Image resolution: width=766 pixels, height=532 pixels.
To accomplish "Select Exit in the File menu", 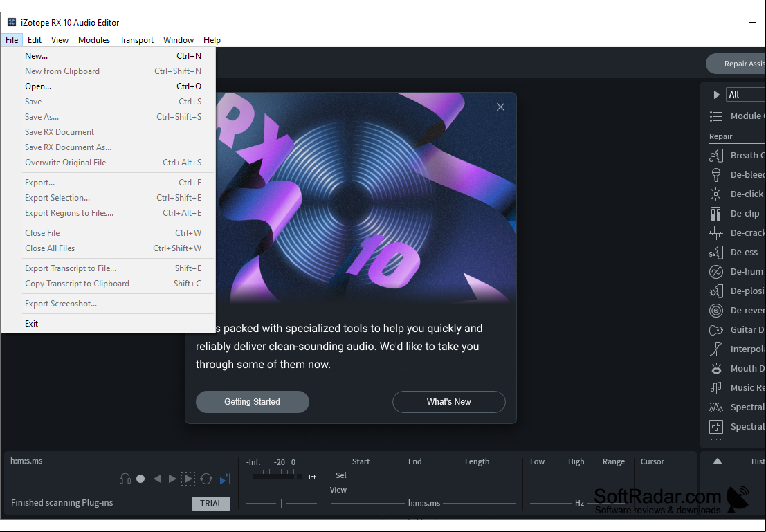I will 108,324.
